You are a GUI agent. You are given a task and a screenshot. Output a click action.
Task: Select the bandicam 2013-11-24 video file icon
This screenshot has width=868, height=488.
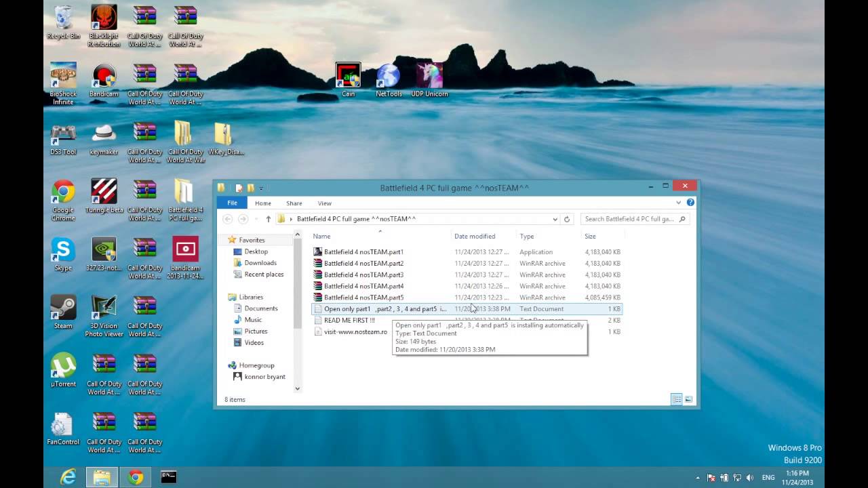(185, 258)
